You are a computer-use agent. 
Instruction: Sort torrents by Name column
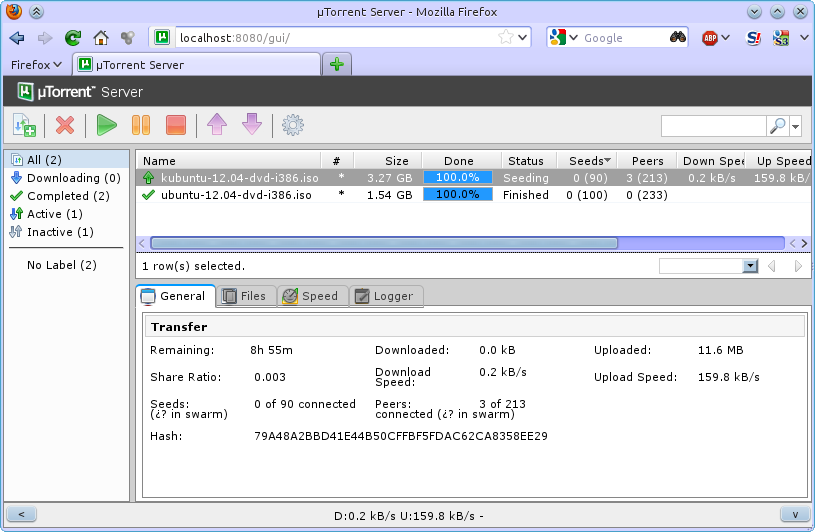point(228,161)
